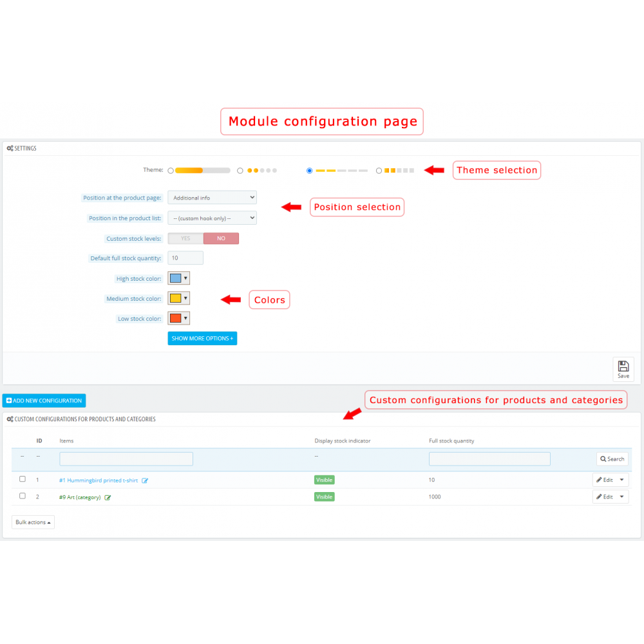This screenshot has height=644, width=644.
Task: Click SHOW MORE OPTIONS button
Action: (202, 338)
